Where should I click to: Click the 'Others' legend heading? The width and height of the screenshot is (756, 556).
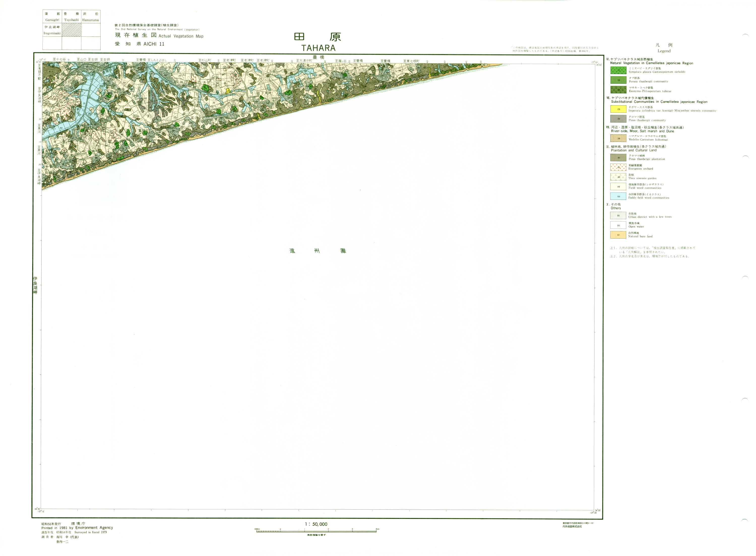[x=616, y=208]
